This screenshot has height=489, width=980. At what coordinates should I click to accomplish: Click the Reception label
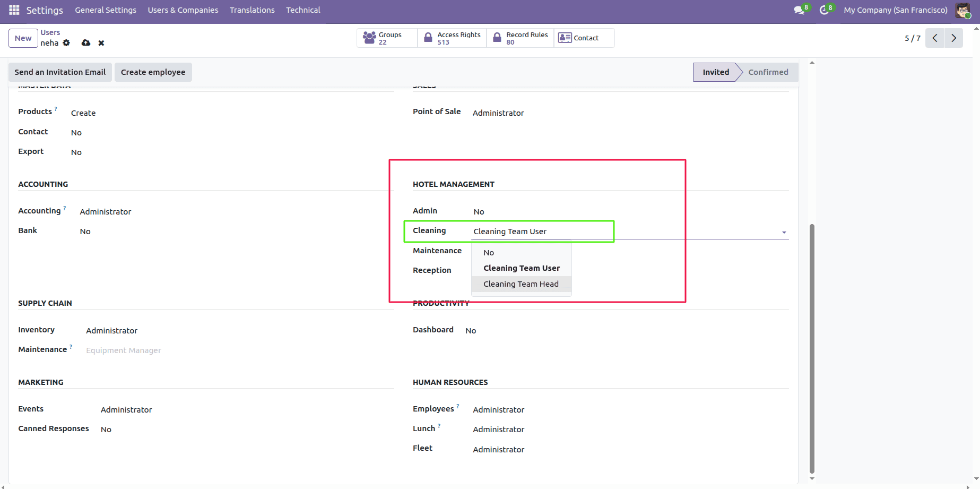432,270
